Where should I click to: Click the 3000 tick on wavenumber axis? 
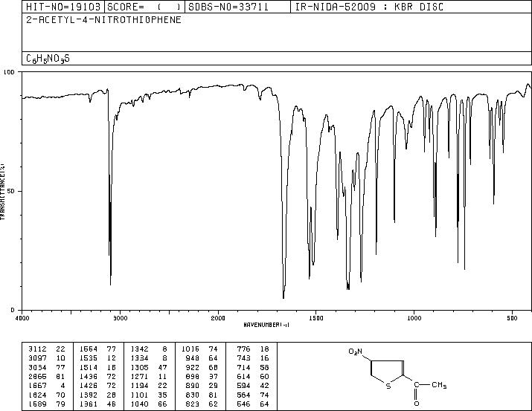click(120, 318)
